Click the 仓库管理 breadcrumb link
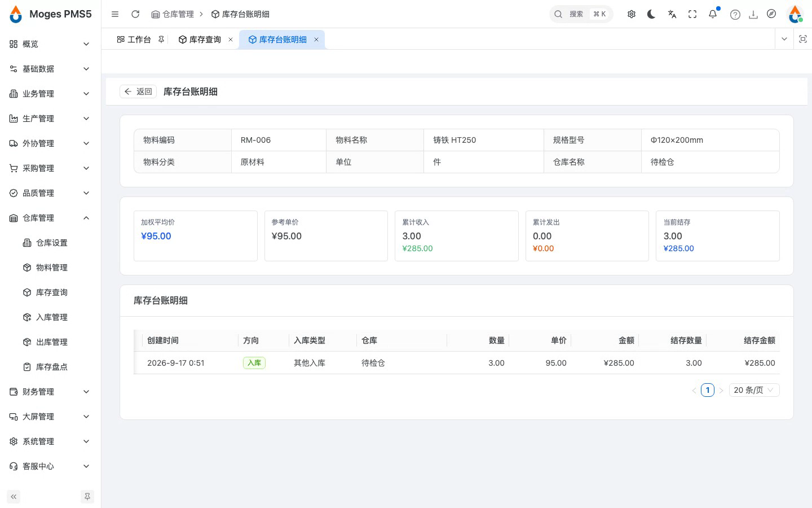 point(173,14)
